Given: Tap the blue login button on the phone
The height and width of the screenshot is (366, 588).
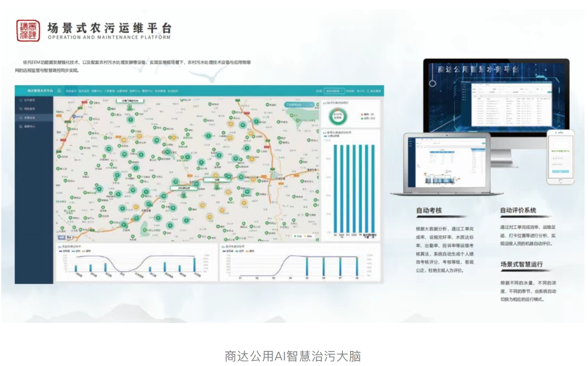Looking at the screenshot, I should [x=560, y=172].
